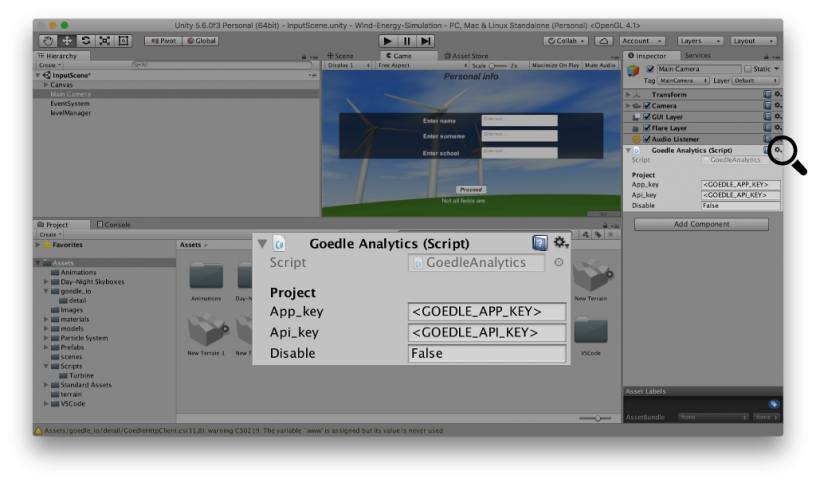This screenshot has height=483, width=816.
Task: Toggle the Static checkbox
Action: tap(748, 69)
